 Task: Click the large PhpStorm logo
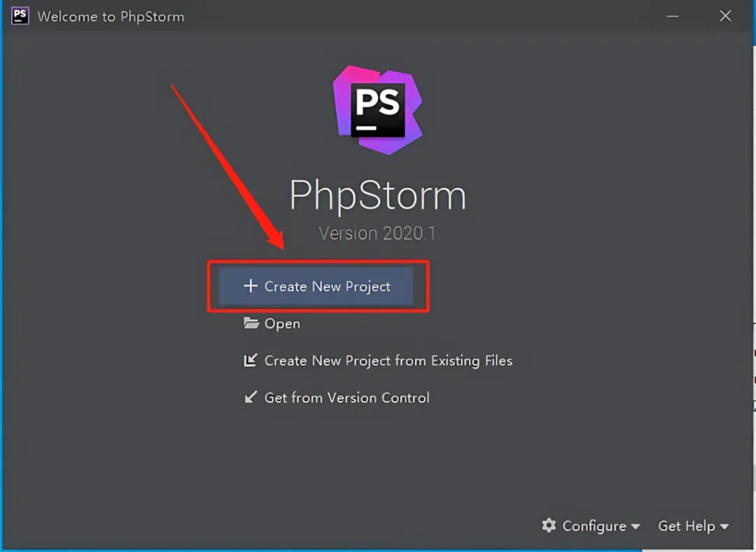tap(377, 108)
